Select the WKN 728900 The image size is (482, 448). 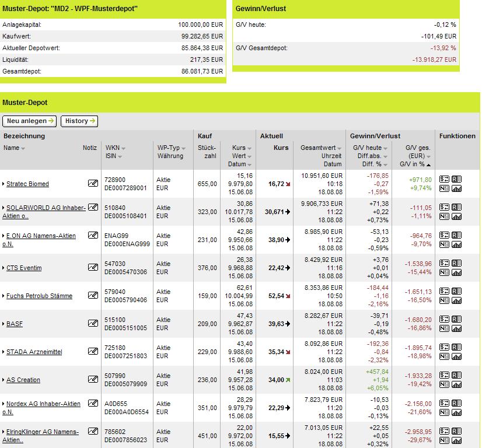coord(114,180)
